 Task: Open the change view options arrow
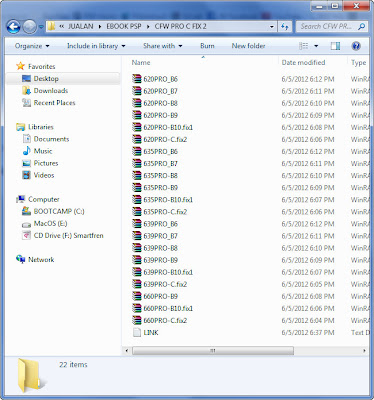pyautogui.click(x=316, y=46)
